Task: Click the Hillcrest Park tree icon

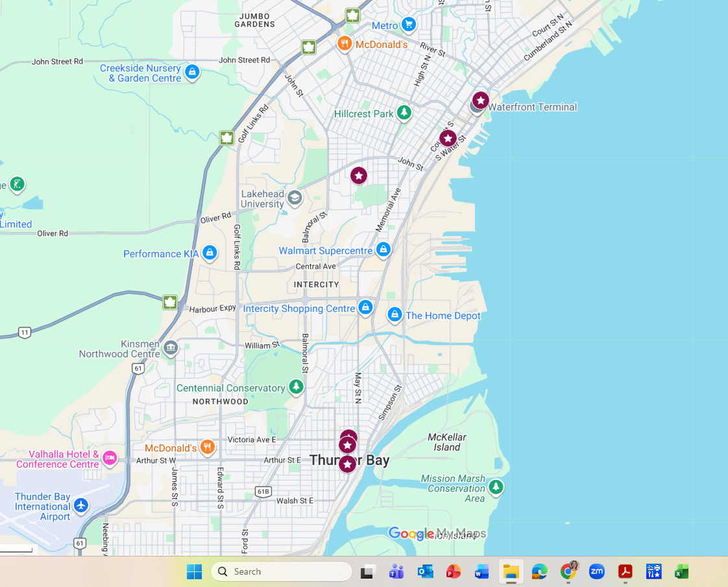Action: pos(404,113)
